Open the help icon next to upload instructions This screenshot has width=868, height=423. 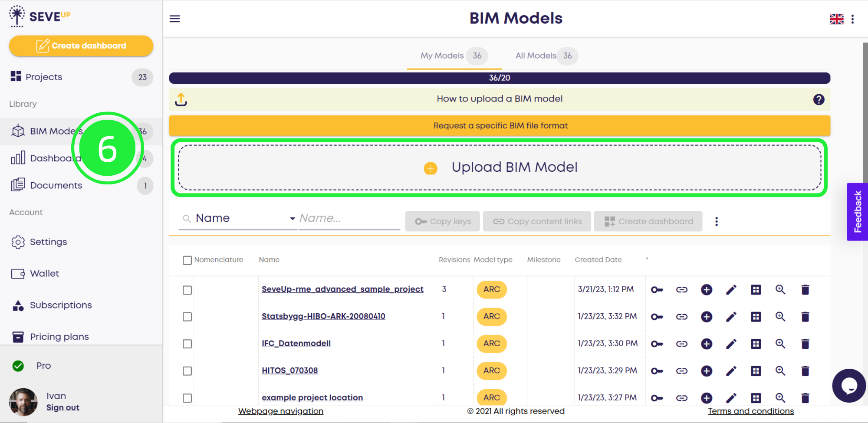click(819, 99)
